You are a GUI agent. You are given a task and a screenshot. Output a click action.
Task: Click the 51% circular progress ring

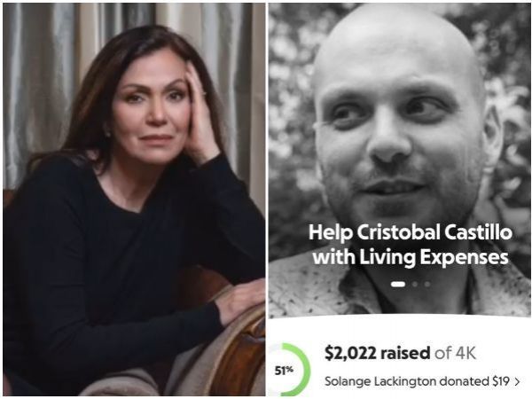coord(288,370)
